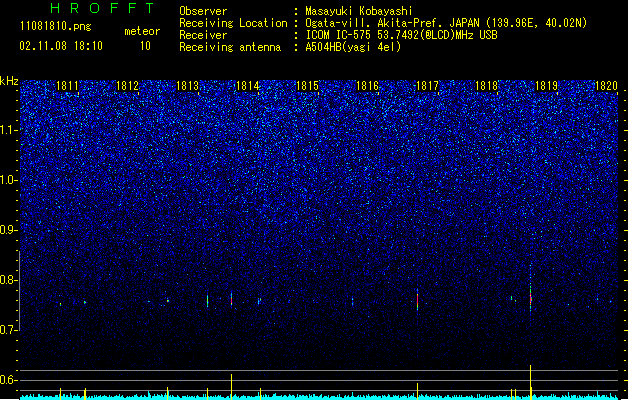Click the receiver text ICOM IC-575

pos(339,35)
